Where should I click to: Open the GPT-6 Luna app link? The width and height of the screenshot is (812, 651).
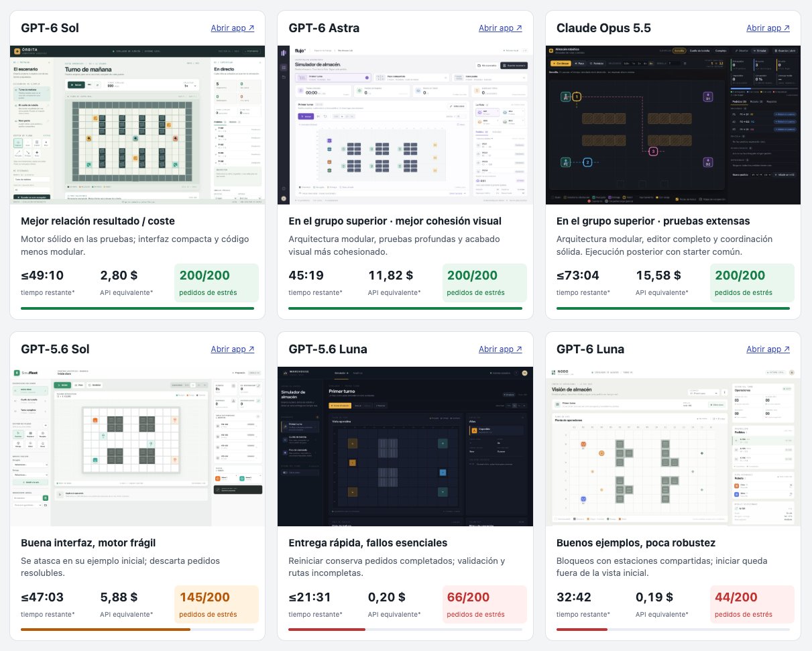point(768,349)
